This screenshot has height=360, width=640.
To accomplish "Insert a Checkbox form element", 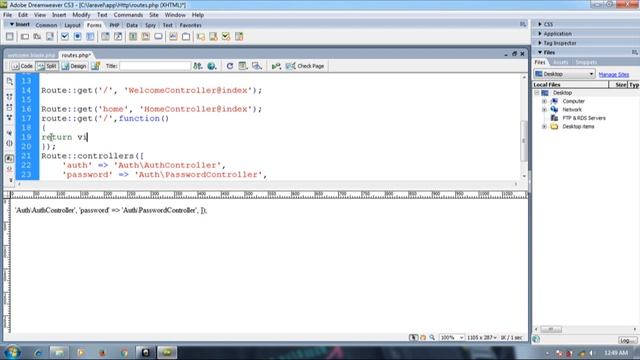I will (x=64, y=37).
